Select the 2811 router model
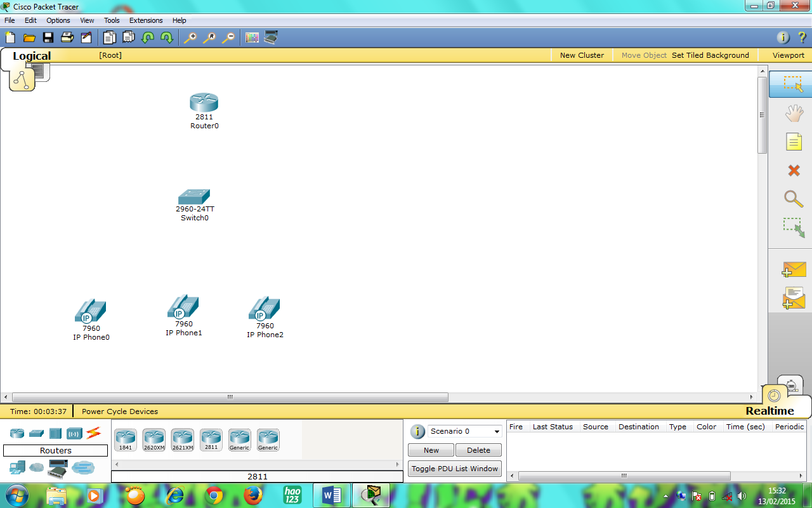 [211, 439]
